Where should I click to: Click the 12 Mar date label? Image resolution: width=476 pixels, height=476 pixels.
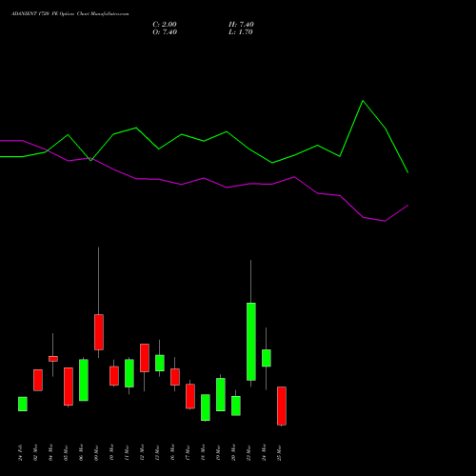142,452
